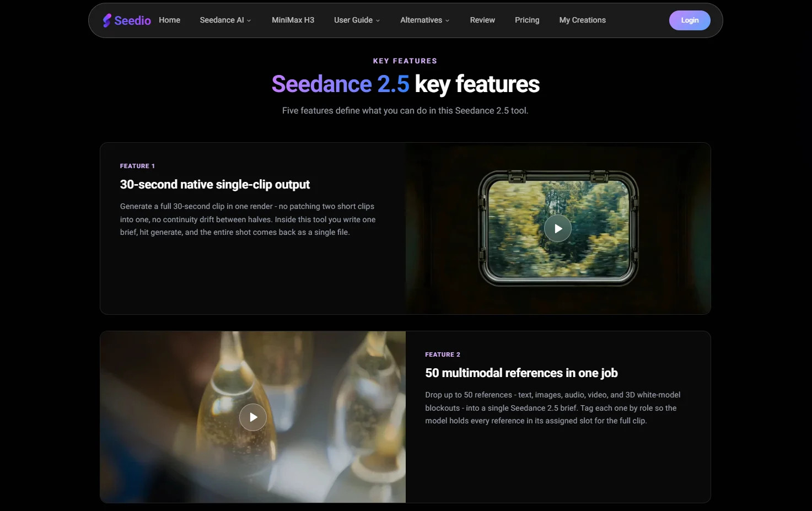The height and width of the screenshot is (511, 812).
Task: Open the User Guide dropdown
Action: click(357, 20)
